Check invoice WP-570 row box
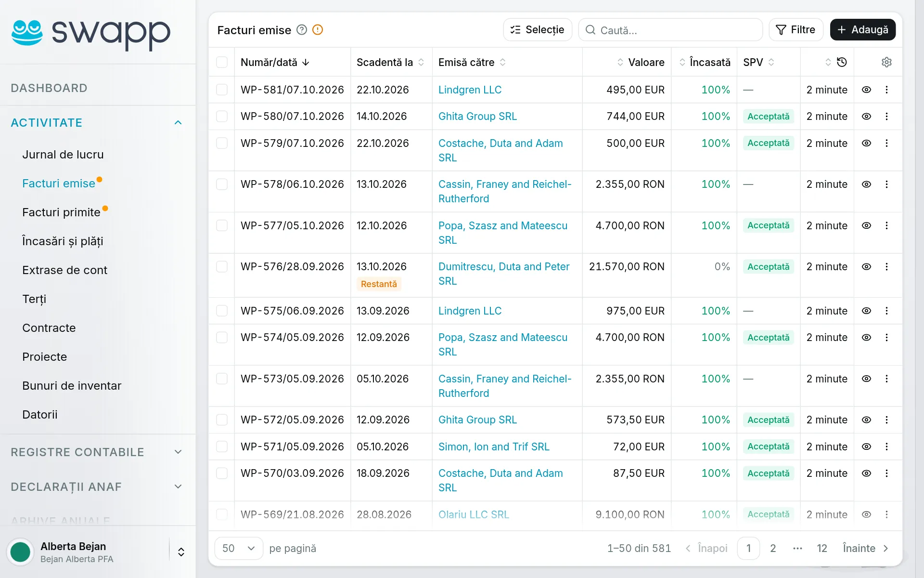This screenshot has width=924, height=578. tap(222, 473)
